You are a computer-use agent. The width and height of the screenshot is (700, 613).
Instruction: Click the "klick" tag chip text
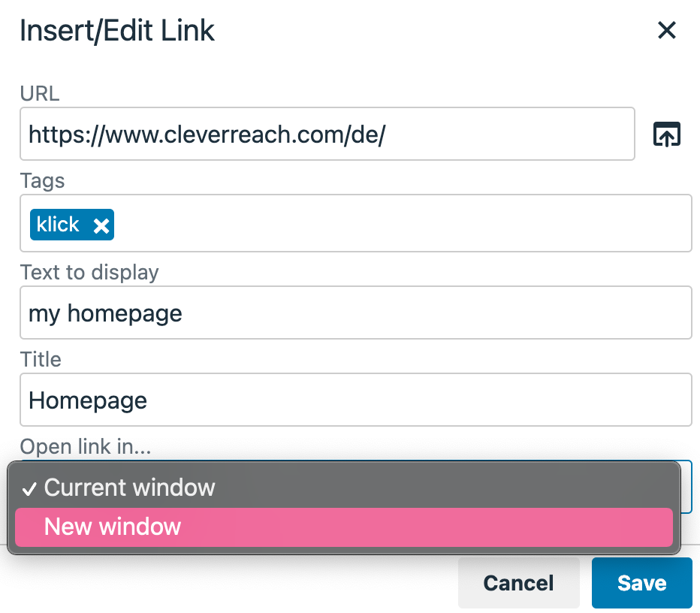click(58, 225)
